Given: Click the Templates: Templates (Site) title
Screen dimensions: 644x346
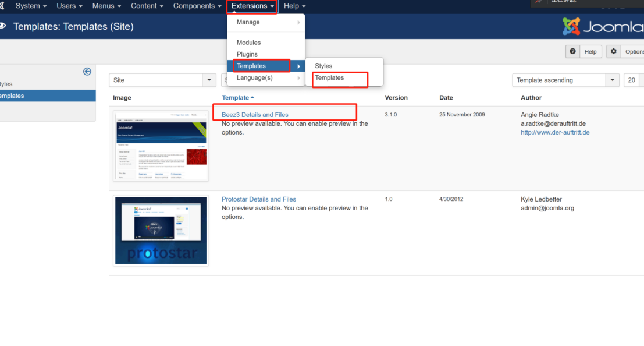Looking at the screenshot, I should 73,26.
